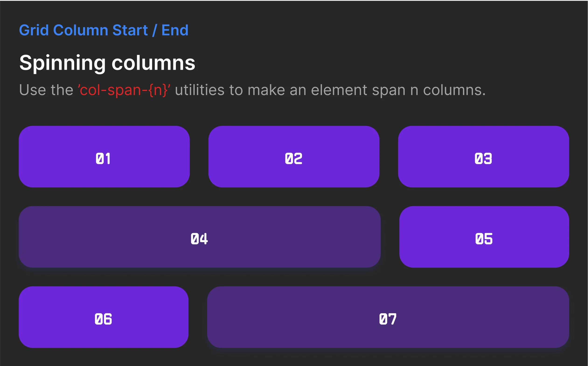Screen dimensions: 588x366
Task: Click the number label 05
Action: coord(484,239)
